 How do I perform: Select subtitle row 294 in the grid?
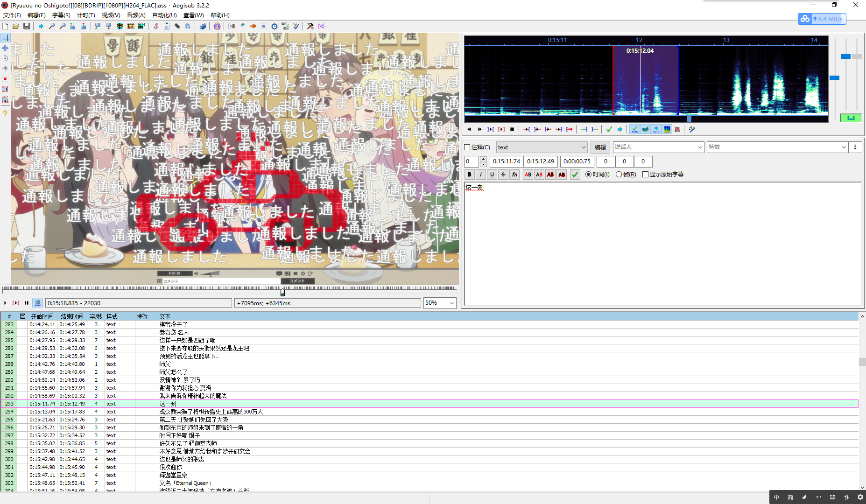pyautogui.click(x=429, y=412)
